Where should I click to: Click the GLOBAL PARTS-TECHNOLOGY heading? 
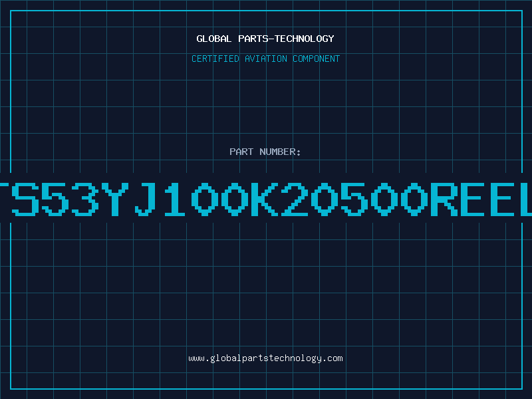coord(265,39)
